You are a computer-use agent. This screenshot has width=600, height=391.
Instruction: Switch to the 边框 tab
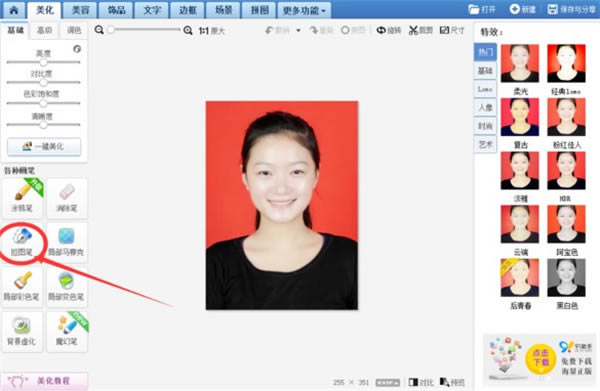[x=188, y=10]
